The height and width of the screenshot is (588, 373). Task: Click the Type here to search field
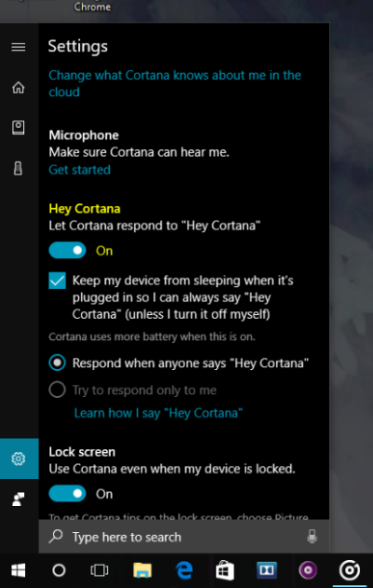(x=184, y=537)
